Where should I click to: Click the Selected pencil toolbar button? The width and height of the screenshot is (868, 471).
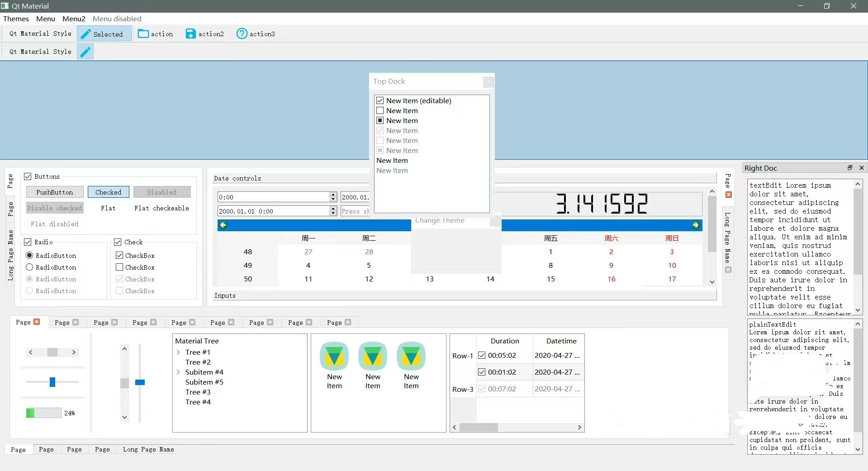[x=104, y=34]
